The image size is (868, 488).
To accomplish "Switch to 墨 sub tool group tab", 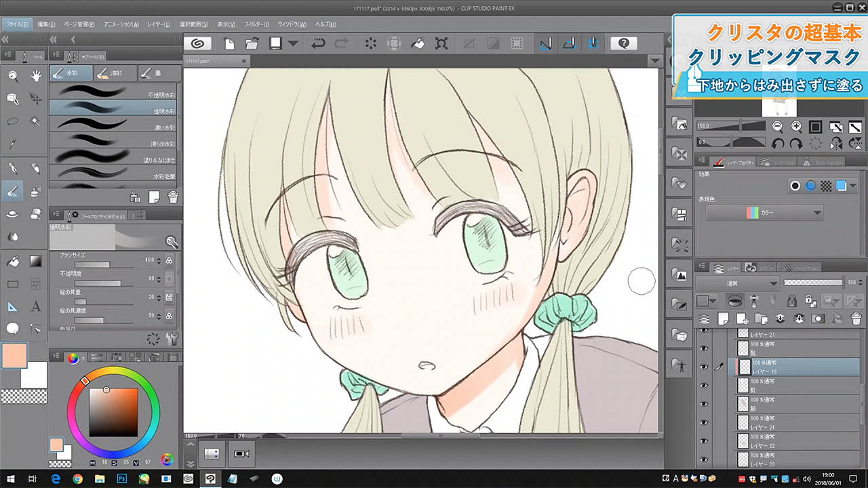I will click(x=158, y=73).
